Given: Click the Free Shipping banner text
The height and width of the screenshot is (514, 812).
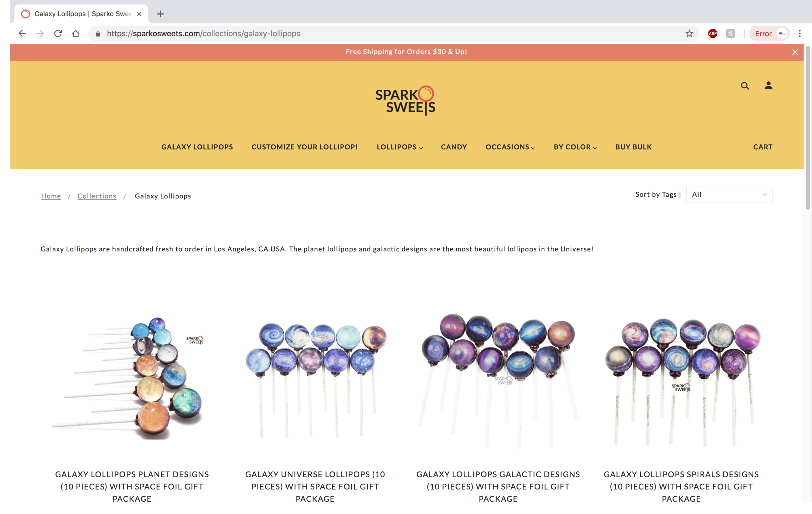Looking at the screenshot, I should tap(406, 52).
